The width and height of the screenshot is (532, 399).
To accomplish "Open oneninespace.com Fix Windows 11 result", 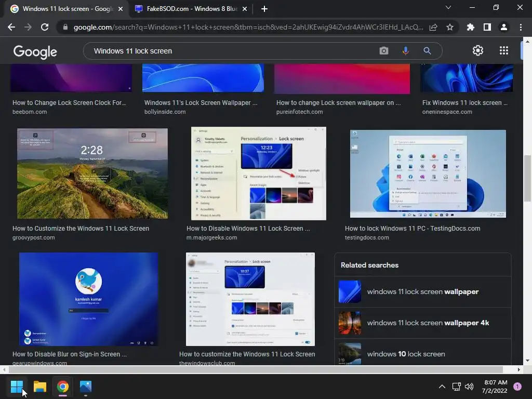I will pos(465,103).
